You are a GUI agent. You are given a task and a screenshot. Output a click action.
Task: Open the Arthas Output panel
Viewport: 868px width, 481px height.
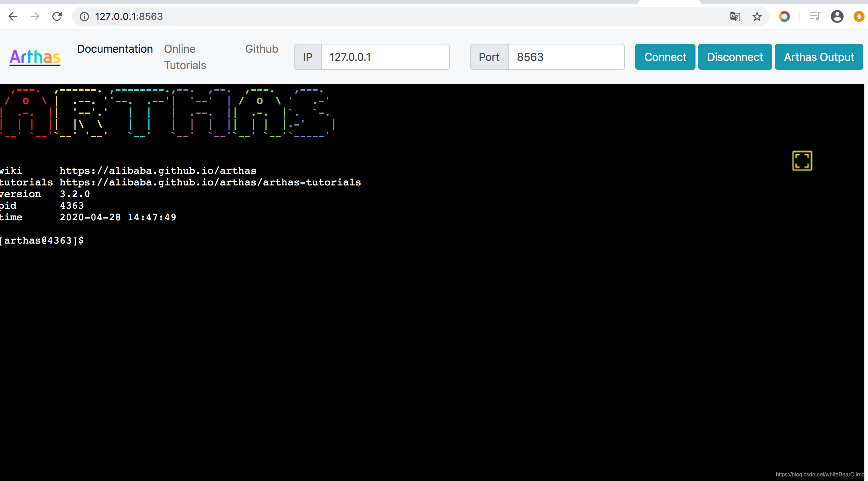tap(819, 57)
